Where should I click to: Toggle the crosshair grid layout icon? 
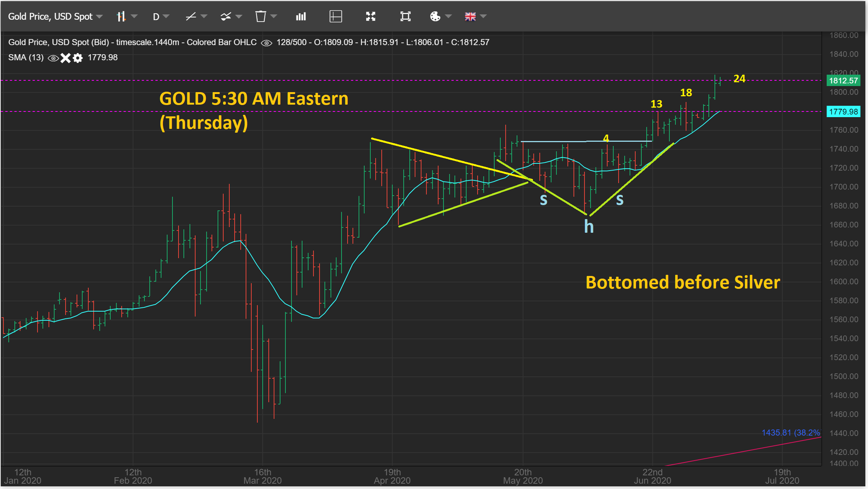(335, 16)
